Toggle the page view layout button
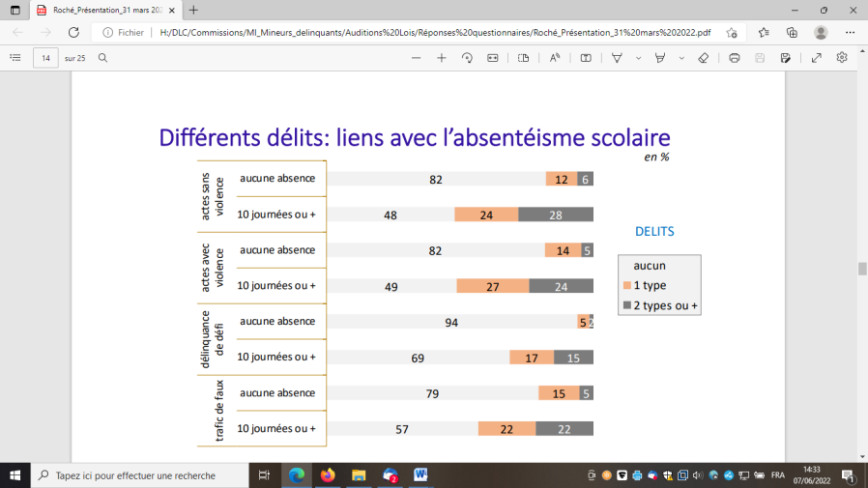This screenshot has width=868, height=488. coord(524,58)
